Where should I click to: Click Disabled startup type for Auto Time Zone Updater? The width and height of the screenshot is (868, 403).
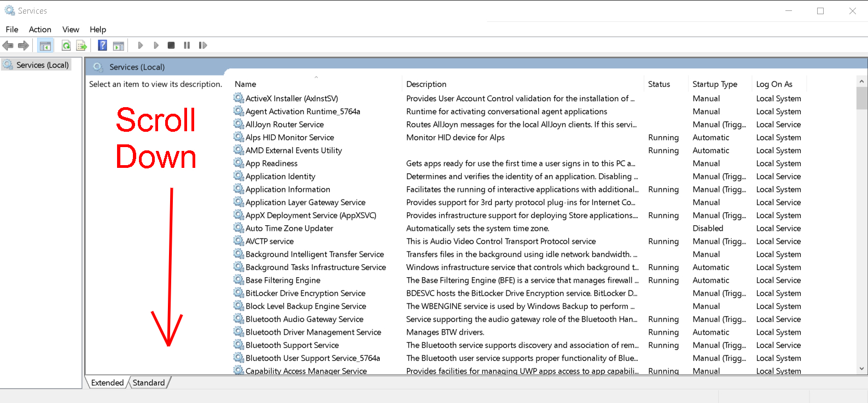point(708,228)
